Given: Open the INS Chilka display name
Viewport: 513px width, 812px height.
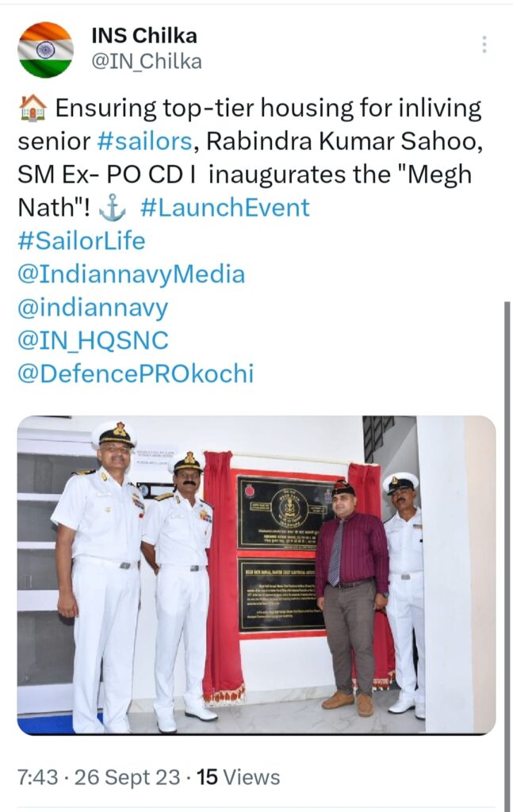Looking at the screenshot, I should [144, 36].
